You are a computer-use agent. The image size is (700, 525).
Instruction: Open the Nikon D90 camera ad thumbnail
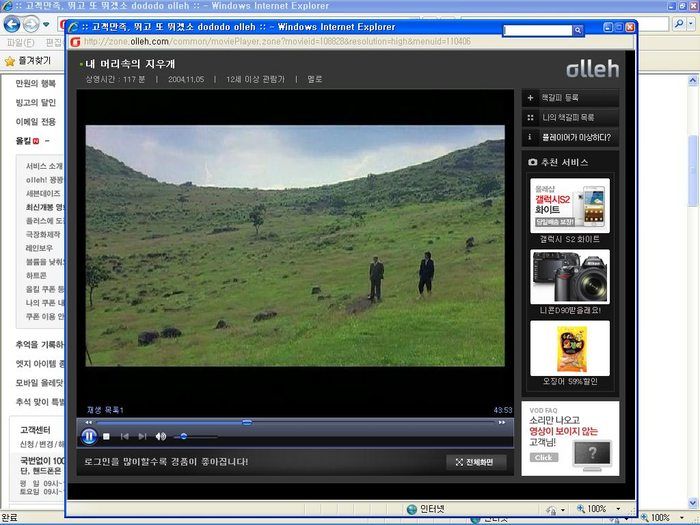pyautogui.click(x=570, y=277)
